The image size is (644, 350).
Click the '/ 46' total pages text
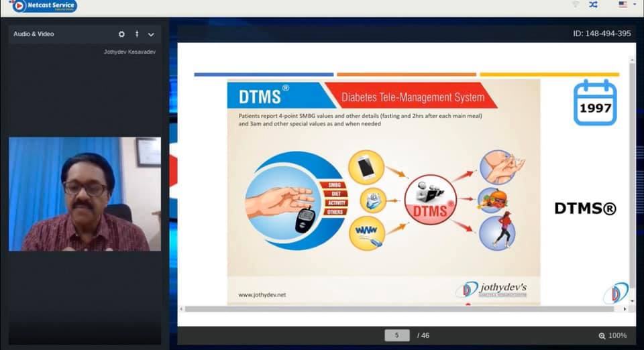[423, 336]
